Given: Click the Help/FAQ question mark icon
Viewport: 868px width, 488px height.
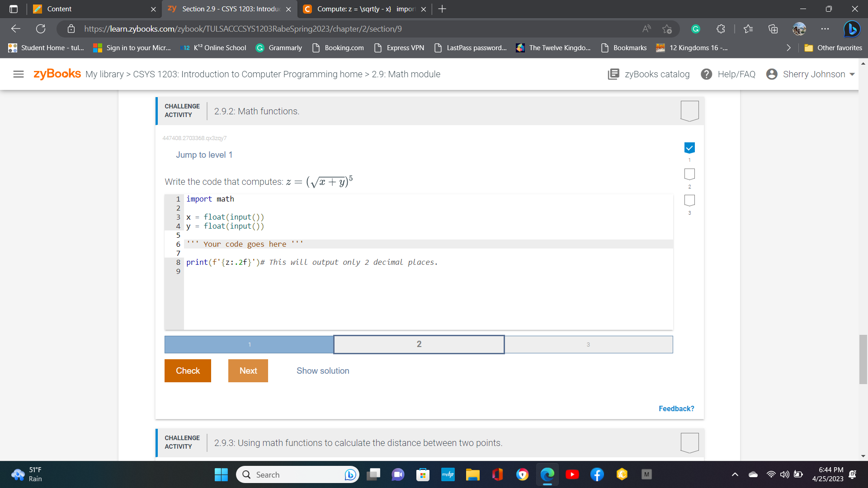Looking at the screenshot, I should 706,74.
